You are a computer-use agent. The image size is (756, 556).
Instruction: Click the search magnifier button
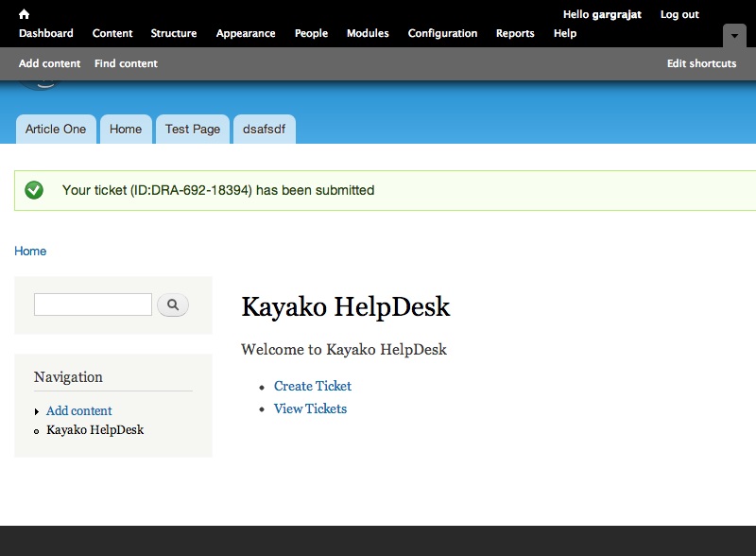[x=173, y=304]
